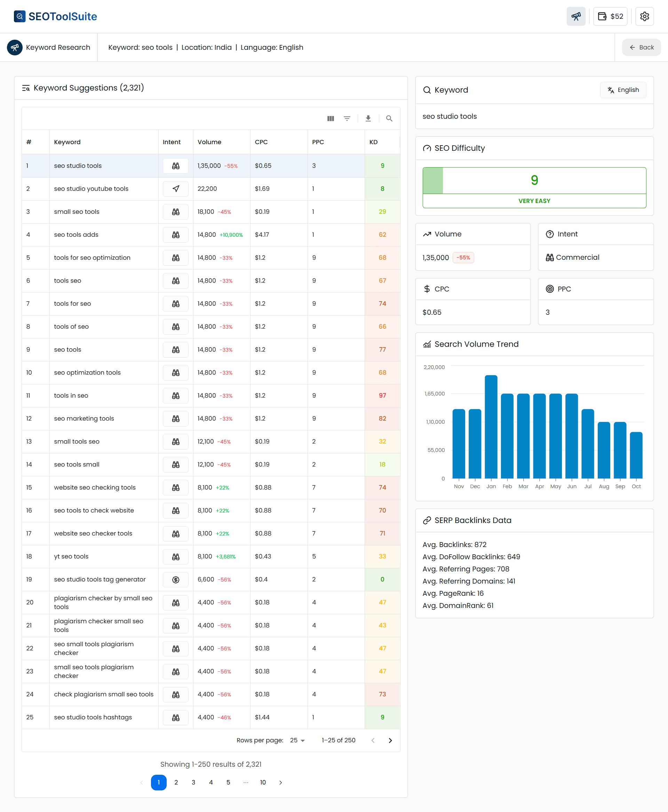Expand the pagination ellipsis for more pages
The height and width of the screenshot is (812, 668).
coord(246,782)
